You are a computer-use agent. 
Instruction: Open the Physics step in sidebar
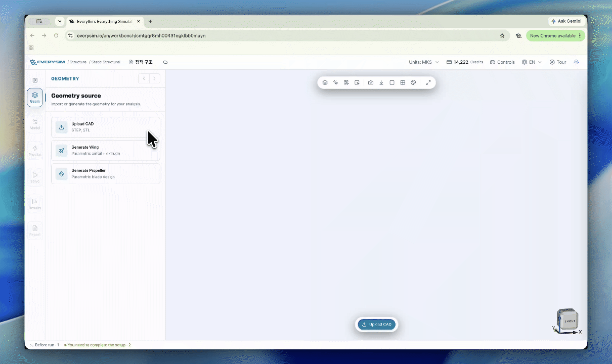pos(35,151)
